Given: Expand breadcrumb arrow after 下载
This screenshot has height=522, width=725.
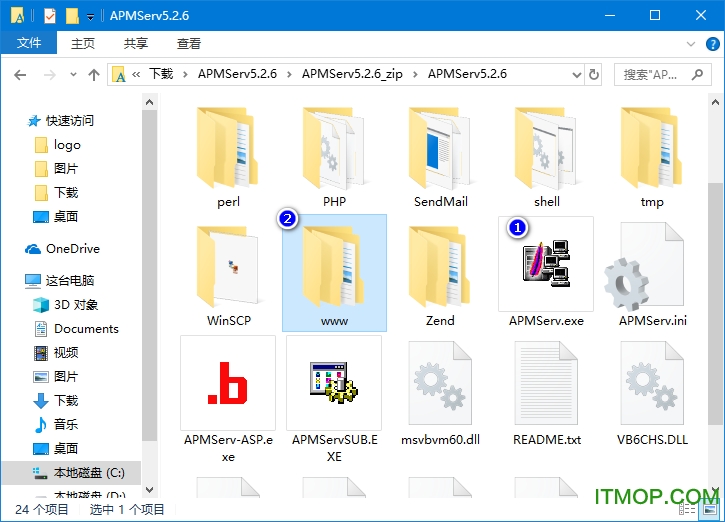Looking at the screenshot, I should [185, 74].
